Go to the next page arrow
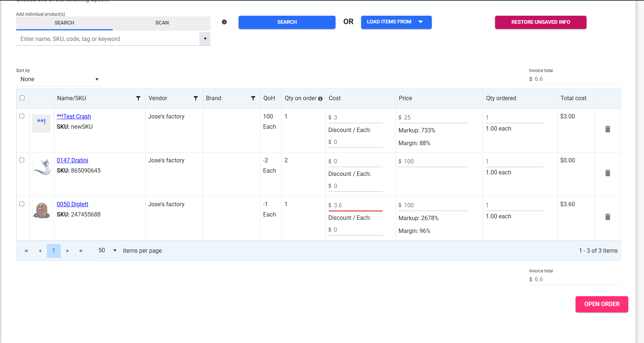The height and width of the screenshot is (343, 644). coord(67,251)
